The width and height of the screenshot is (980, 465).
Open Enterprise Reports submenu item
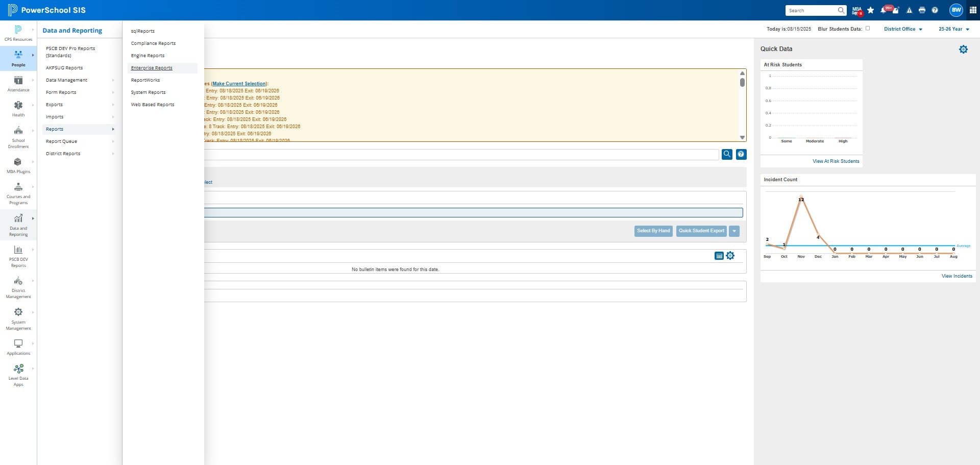click(x=162, y=68)
